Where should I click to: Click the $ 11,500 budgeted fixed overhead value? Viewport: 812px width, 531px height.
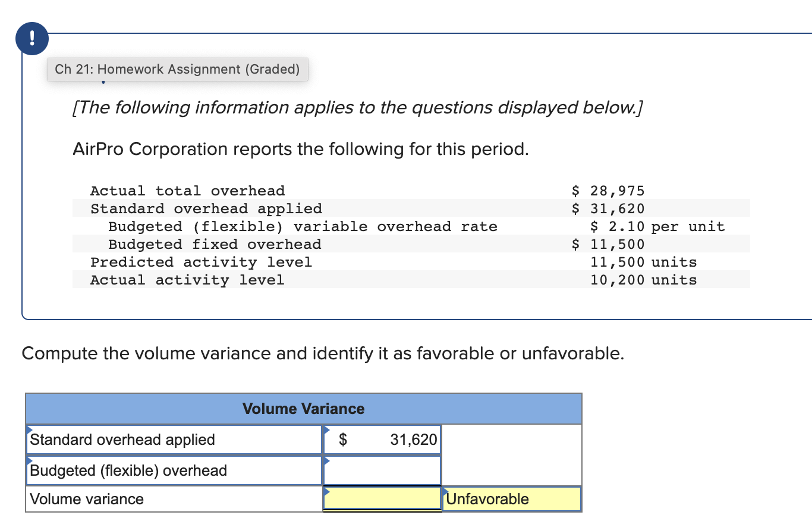[x=608, y=244]
